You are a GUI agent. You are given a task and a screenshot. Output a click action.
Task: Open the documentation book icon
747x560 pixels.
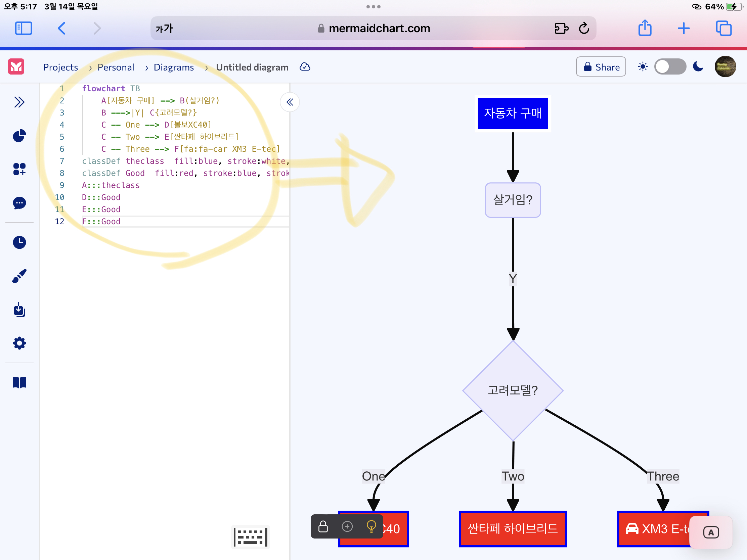pos(19,382)
